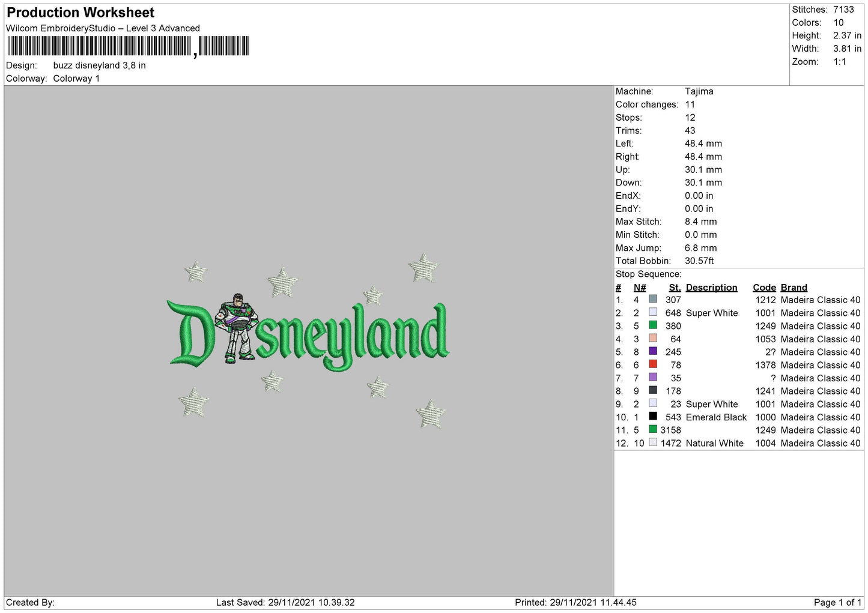Screen dimensions: 868x613
Task: Click the Super White swatch in stop 9
Action: [x=653, y=403]
